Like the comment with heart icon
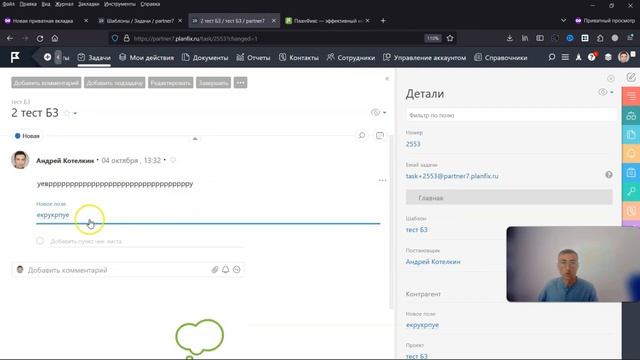 (173, 160)
